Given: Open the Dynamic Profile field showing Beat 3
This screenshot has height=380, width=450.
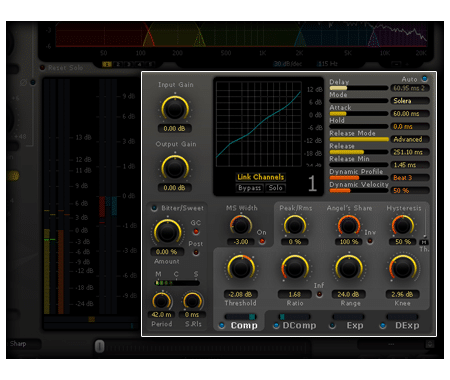Looking at the screenshot, I should [410, 178].
